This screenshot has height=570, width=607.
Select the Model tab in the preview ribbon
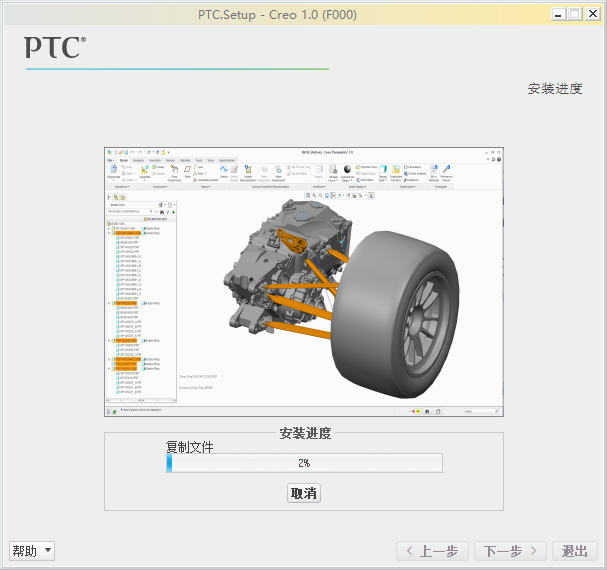124,160
